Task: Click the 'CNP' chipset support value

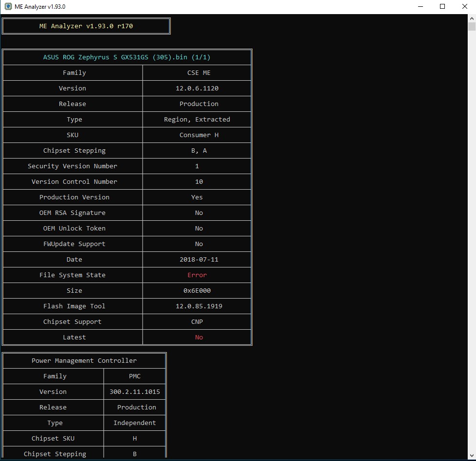Action: click(197, 322)
